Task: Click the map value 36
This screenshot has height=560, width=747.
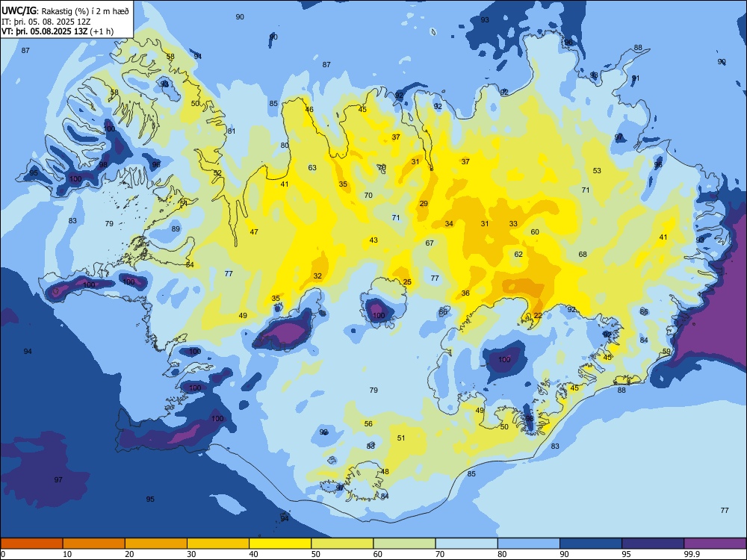Action: pos(465,293)
